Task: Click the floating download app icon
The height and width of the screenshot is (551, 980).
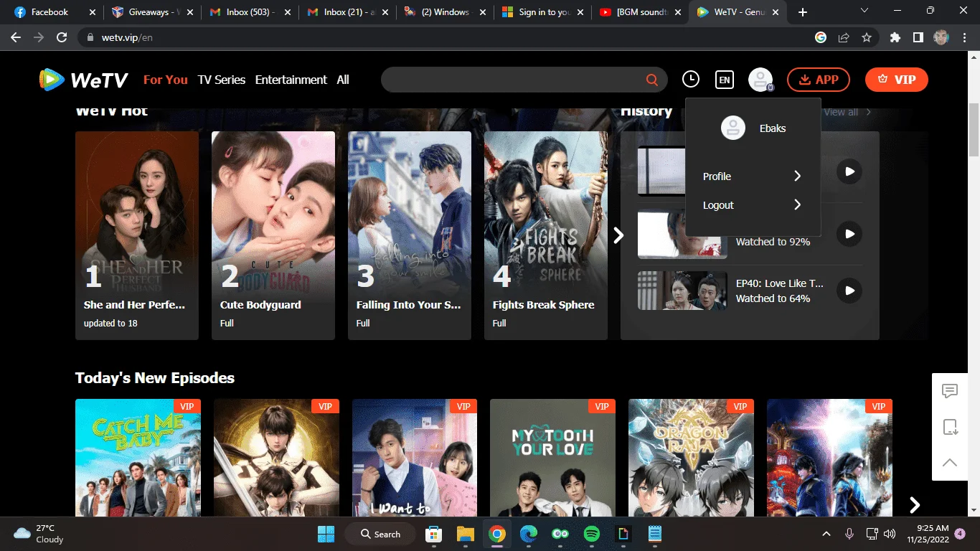Action: [950, 427]
